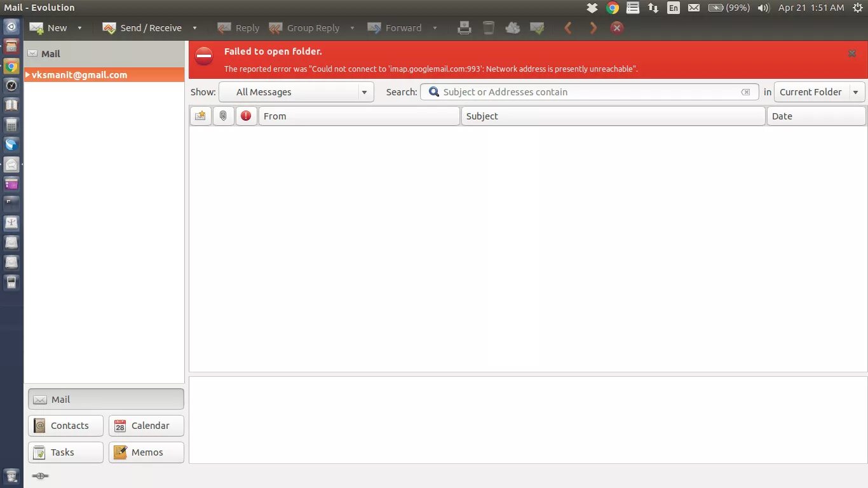Viewport: 868px width, 488px height.
Task: Click the magnifier search options icon
Action: click(x=434, y=92)
